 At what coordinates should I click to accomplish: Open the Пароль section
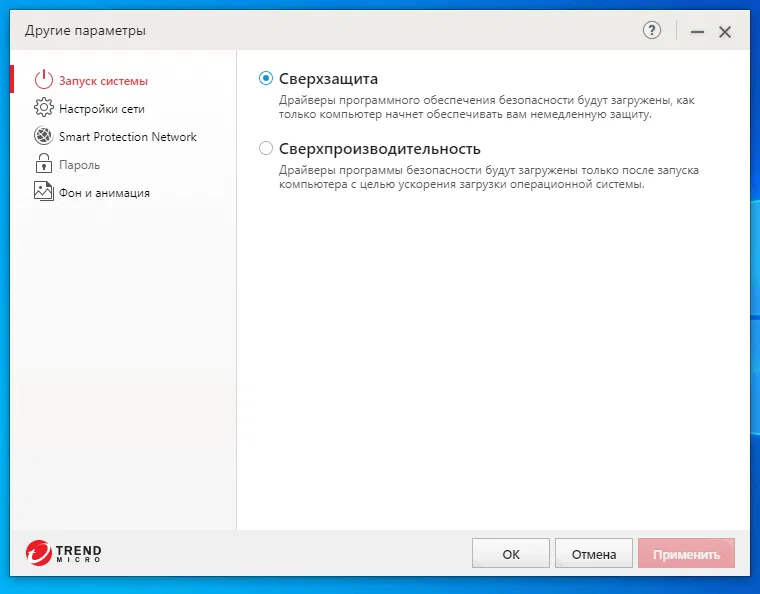tap(79, 165)
